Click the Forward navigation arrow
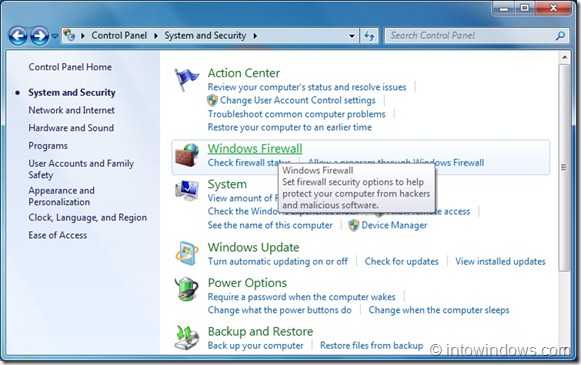The image size is (581, 365). pyautogui.click(x=39, y=36)
